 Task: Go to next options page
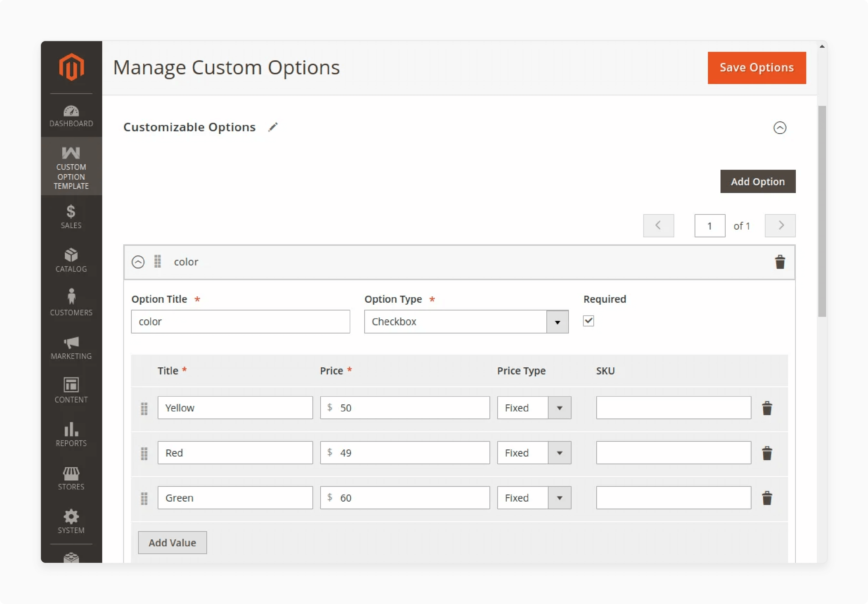(780, 226)
